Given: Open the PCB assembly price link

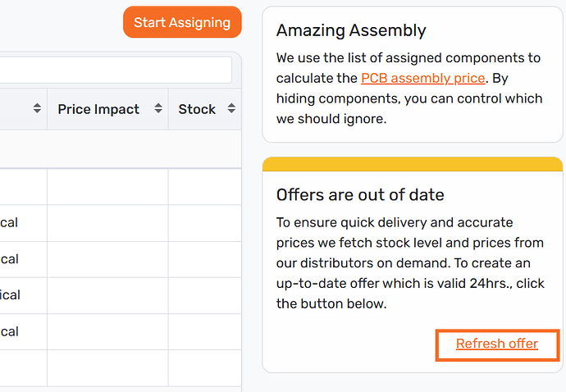Looking at the screenshot, I should coord(422,79).
